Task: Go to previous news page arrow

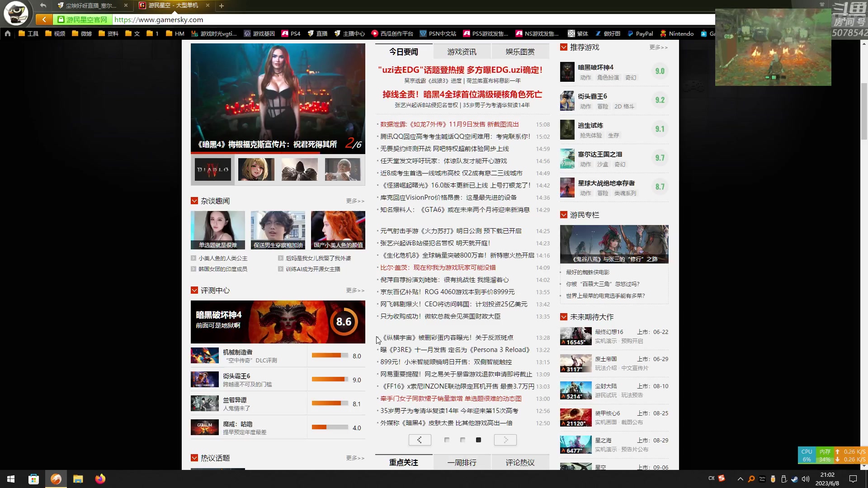Action: click(x=420, y=440)
